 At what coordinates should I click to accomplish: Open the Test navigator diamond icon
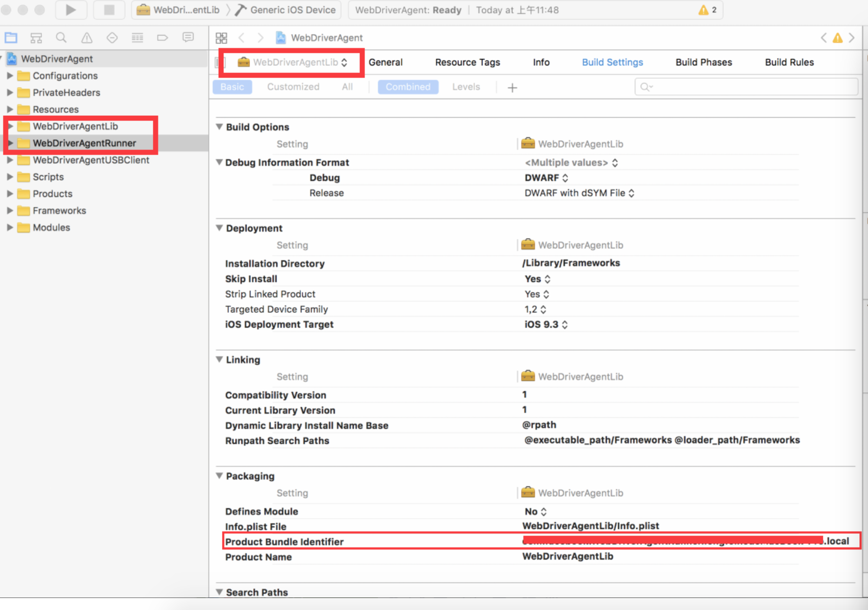point(112,37)
